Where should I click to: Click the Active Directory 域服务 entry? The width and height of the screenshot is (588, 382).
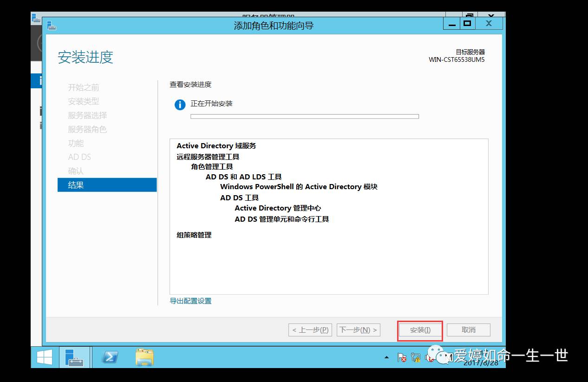[216, 145]
